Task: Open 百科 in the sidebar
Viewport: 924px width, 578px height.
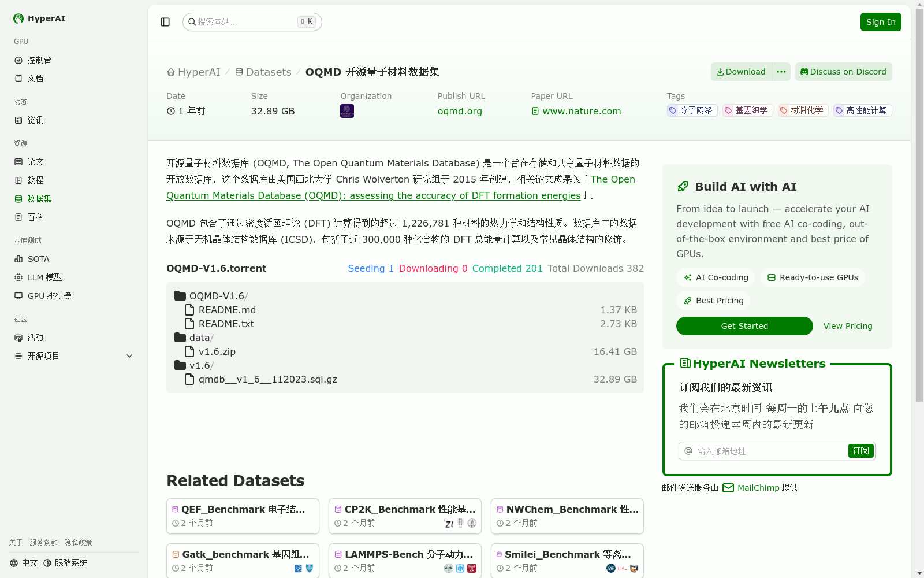Action: [35, 217]
